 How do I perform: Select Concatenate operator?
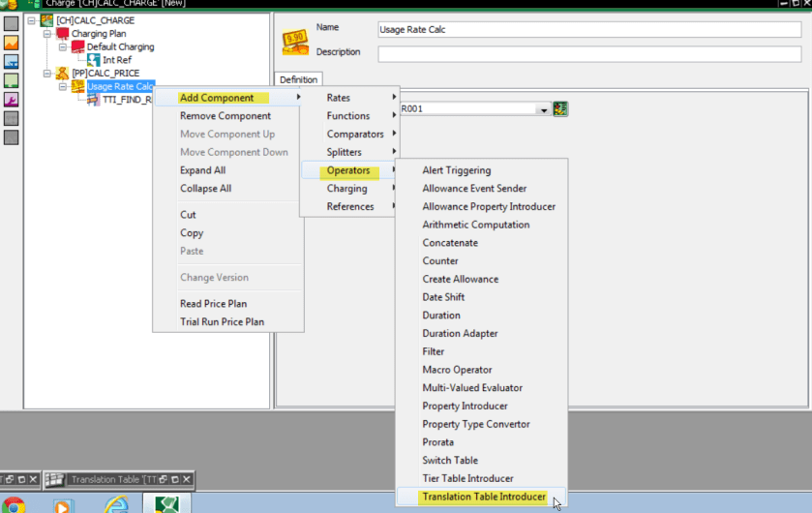pyautogui.click(x=482, y=243)
